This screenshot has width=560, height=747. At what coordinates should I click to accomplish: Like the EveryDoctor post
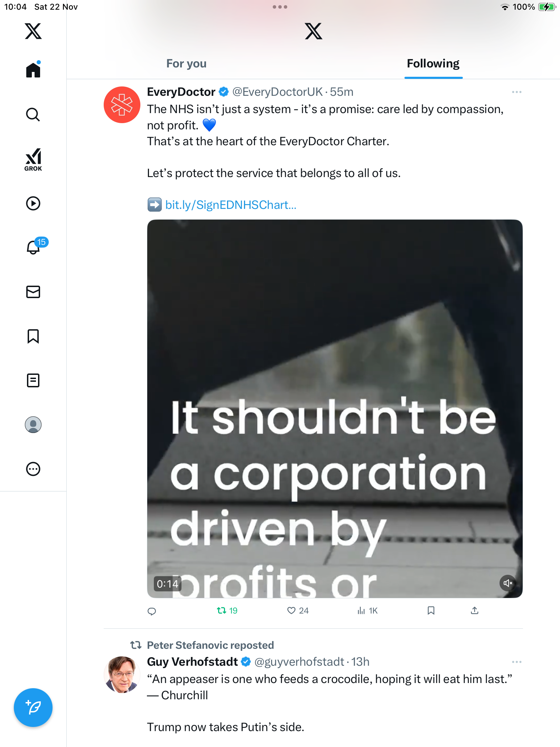pyautogui.click(x=291, y=611)
